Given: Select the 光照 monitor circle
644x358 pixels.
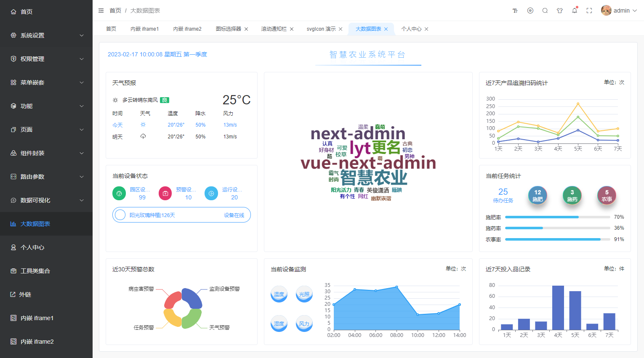Looking at the screenshot, I should [x=304, y=294].
